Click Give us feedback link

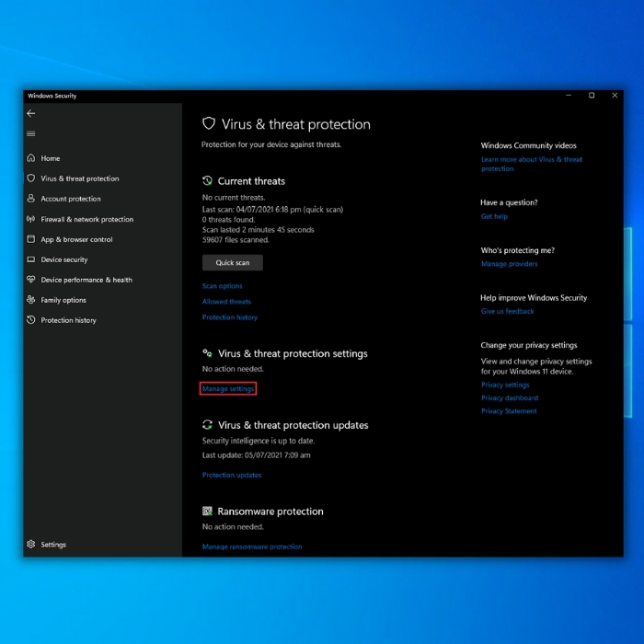[507, 311]
